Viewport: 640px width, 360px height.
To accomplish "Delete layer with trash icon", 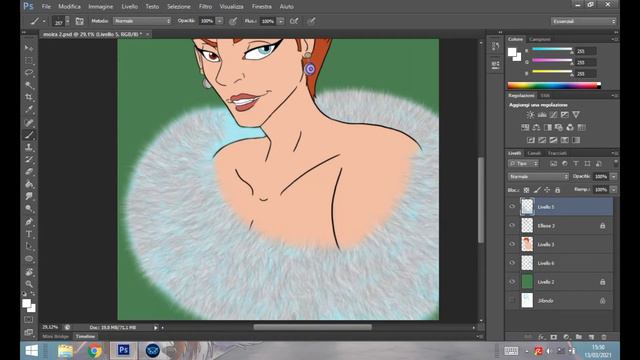I will tap(604, 337).
